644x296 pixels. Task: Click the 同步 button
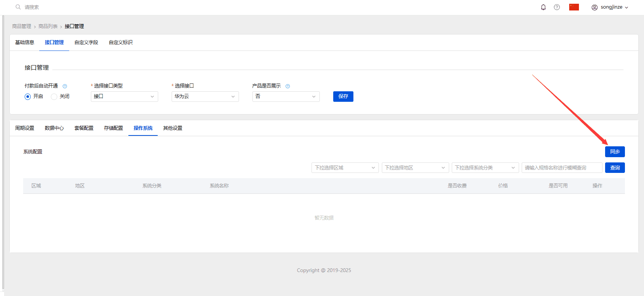click(615, 152)
